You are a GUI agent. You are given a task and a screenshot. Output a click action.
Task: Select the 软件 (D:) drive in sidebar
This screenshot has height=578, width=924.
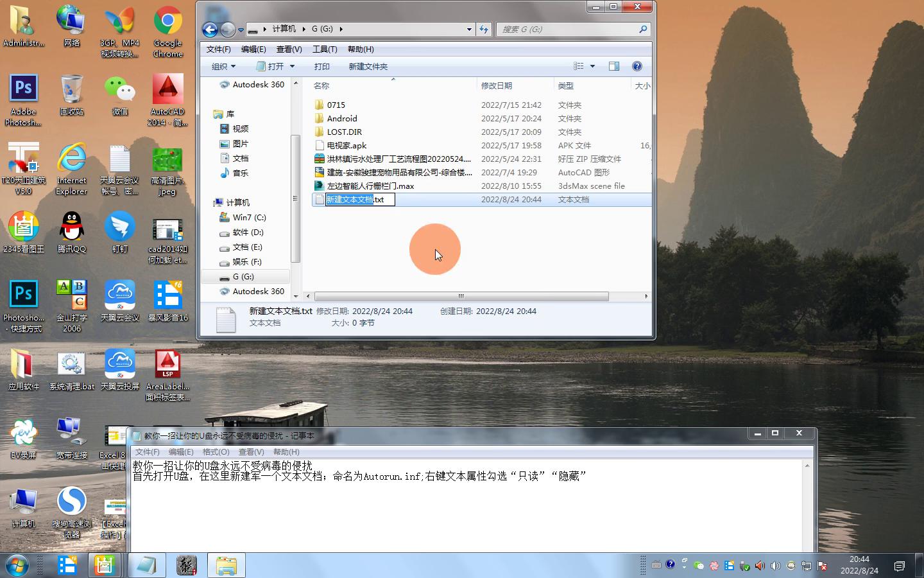[x=248, y=232]
